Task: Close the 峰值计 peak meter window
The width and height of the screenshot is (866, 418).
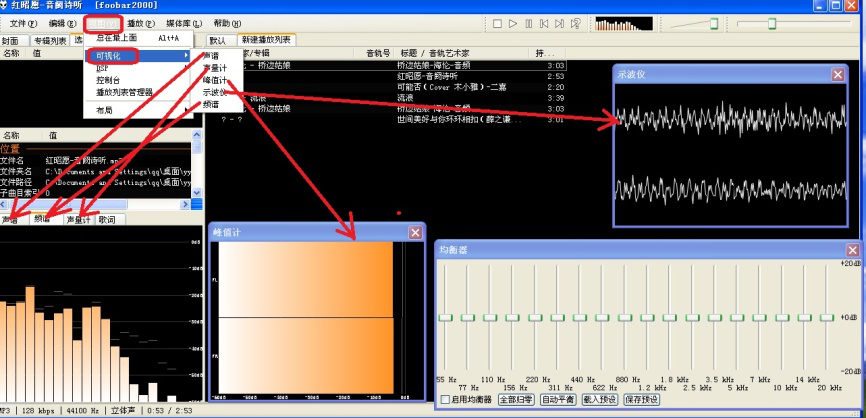Action: point(415,233)
